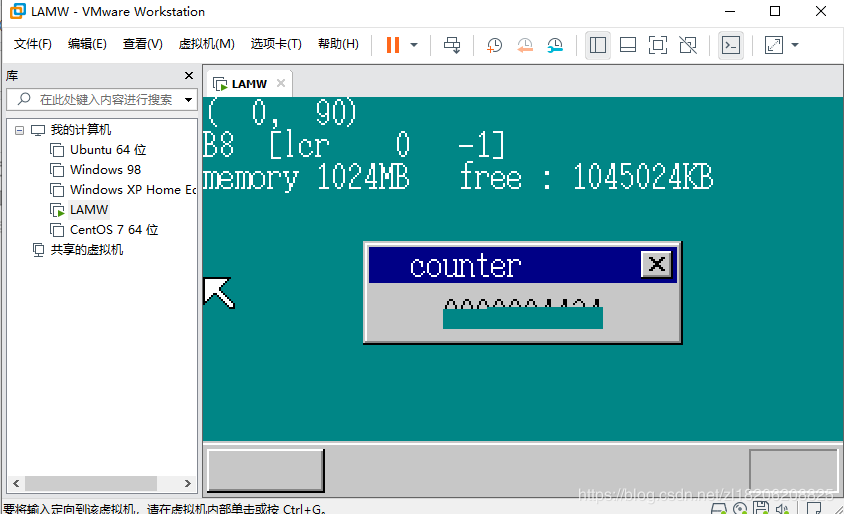Click the sound card status bar icon

click(782, 509)
